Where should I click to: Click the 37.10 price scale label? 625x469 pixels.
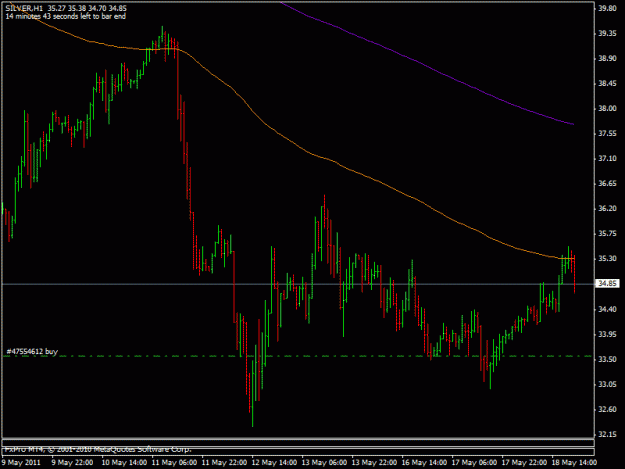point(607,159)
